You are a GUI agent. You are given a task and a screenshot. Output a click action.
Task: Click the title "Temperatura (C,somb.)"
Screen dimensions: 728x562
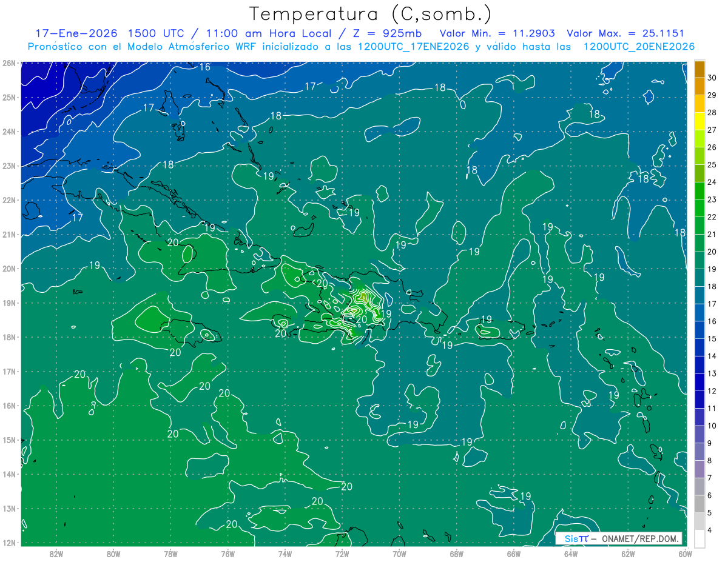371,14
